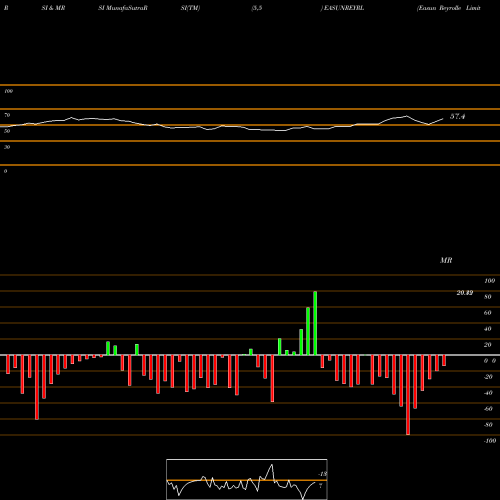
Task: Click the RSI axis label 30
Action: click(7, 147)
